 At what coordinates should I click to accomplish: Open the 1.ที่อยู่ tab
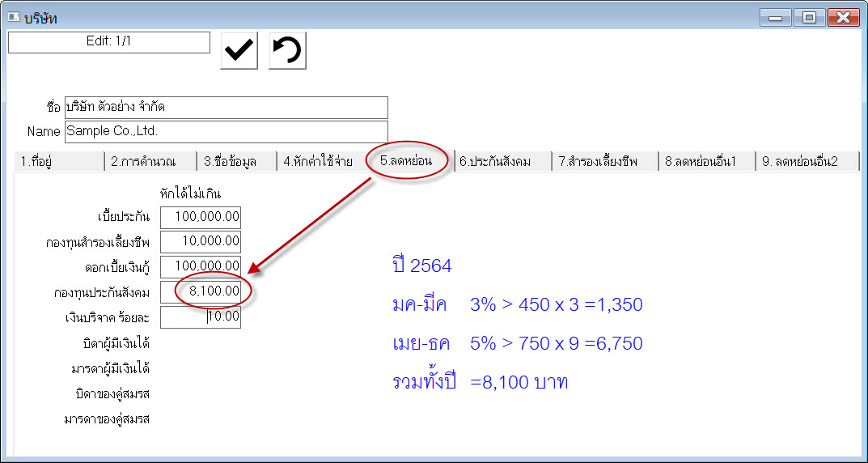point(59,162)
